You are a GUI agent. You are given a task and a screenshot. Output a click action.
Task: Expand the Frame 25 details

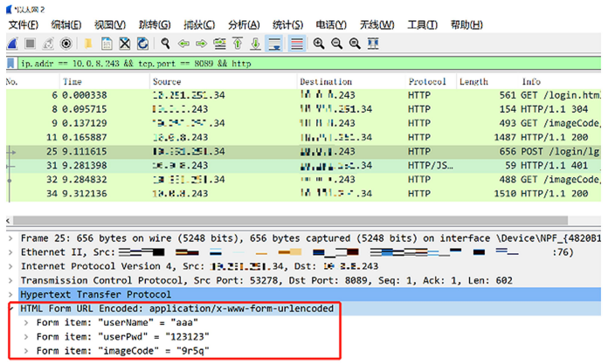[10, 238]
